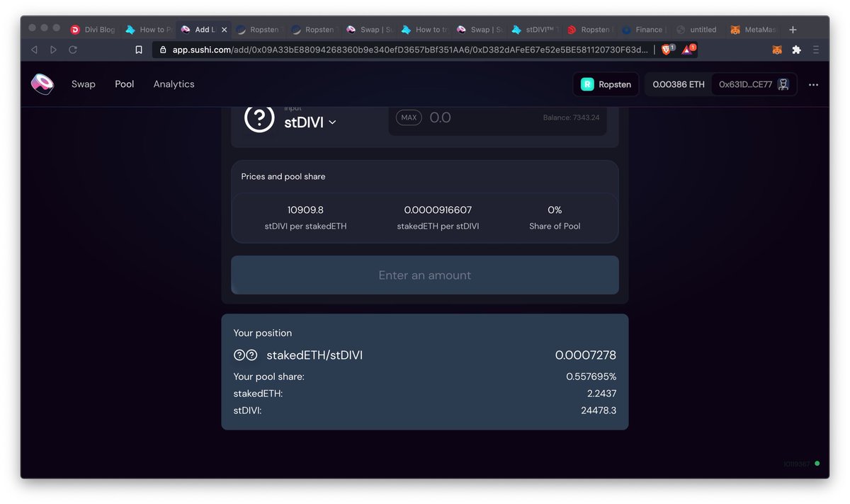The image size is (850, 504).
Task: Click the MAX button
Action: pos(409,118)
